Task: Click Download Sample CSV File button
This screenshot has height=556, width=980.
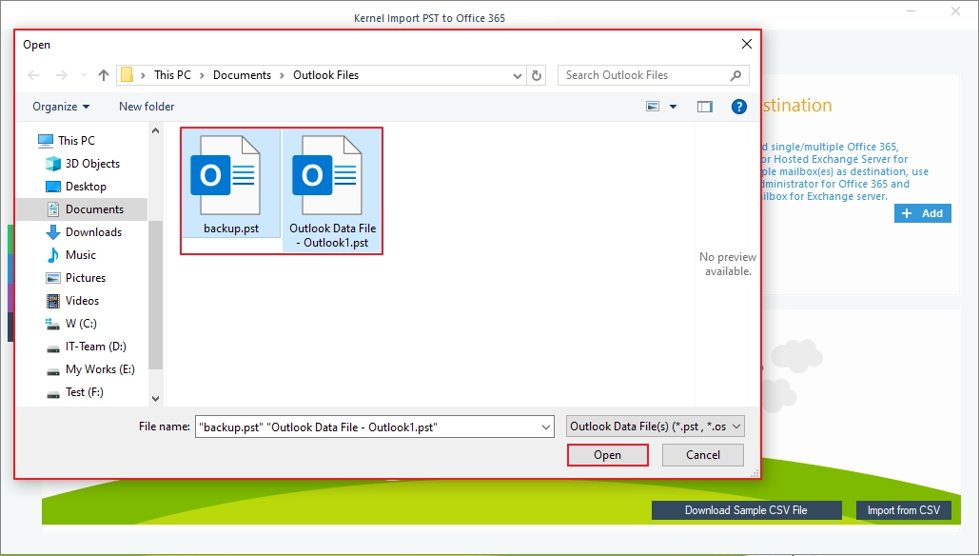Action: pyautogui.click(x=746, y=510)
